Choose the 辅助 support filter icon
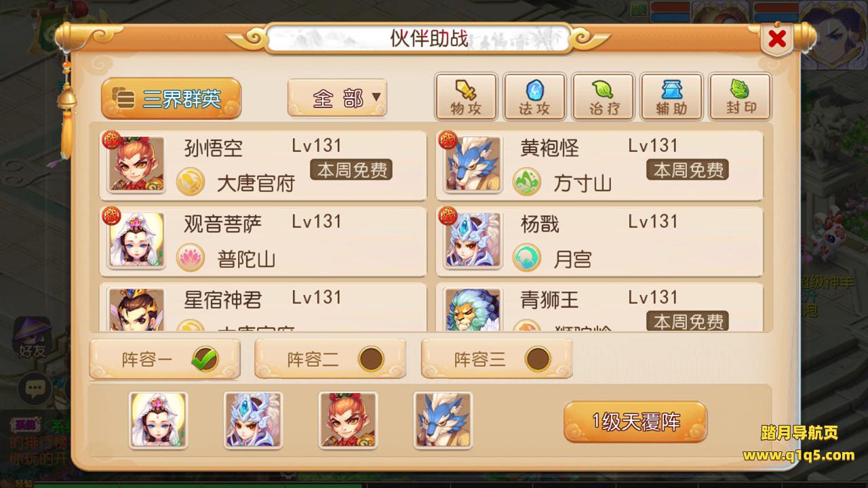The height and width of the screenshot is (488, 868). click(x=671, y=97)
